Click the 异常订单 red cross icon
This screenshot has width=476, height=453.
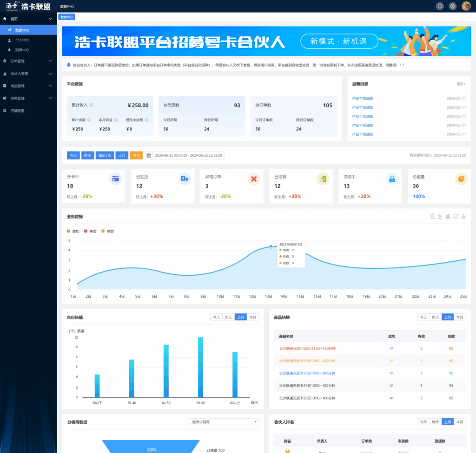click(x=254, y=179)
